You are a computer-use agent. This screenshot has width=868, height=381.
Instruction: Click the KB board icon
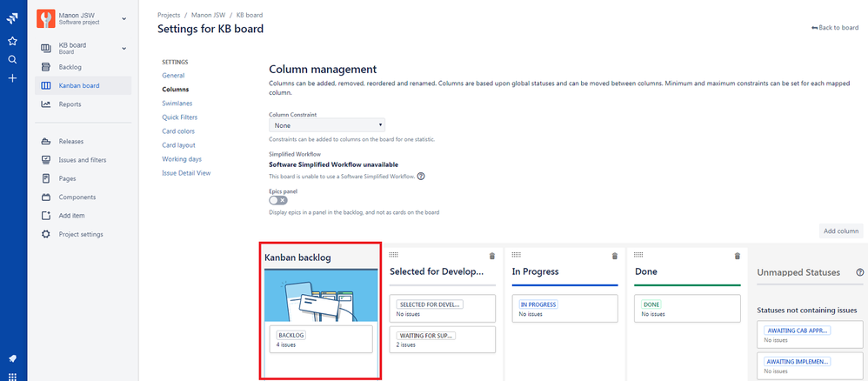(46, 49)
